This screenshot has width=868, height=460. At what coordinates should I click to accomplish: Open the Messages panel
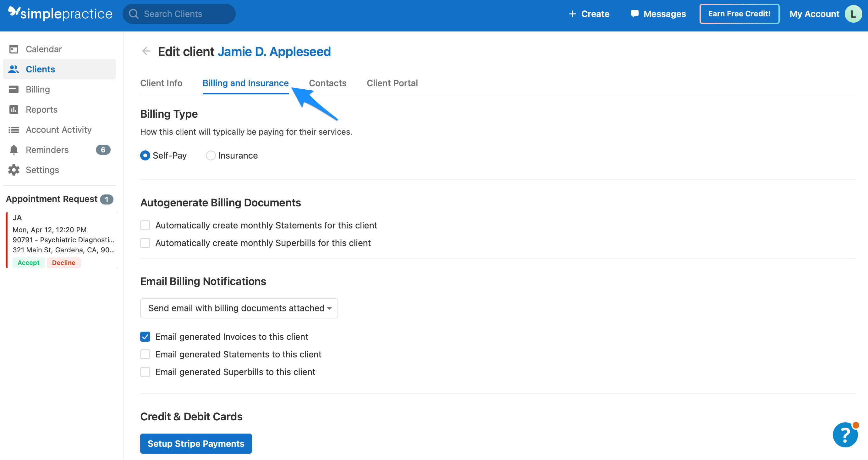657,14
